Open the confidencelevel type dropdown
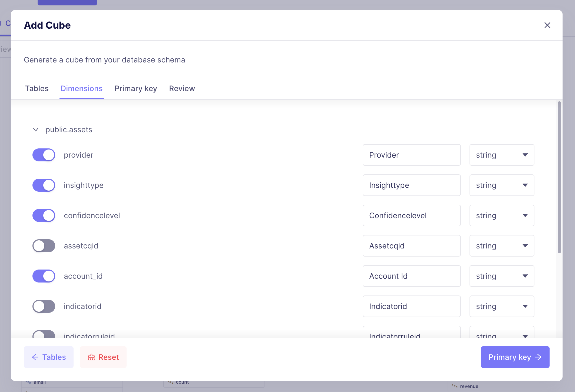 click(x=502, y=215)
